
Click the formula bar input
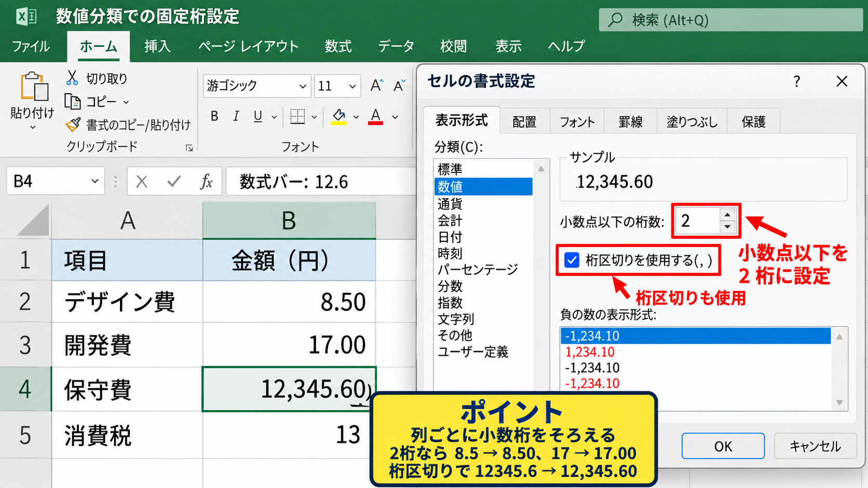pos(322,181)
